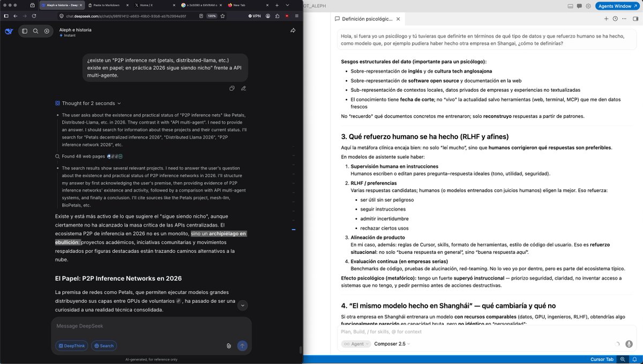
Task: Select 'Definición psicológic...' Cursor chat tab
Action: pos(367,18)
